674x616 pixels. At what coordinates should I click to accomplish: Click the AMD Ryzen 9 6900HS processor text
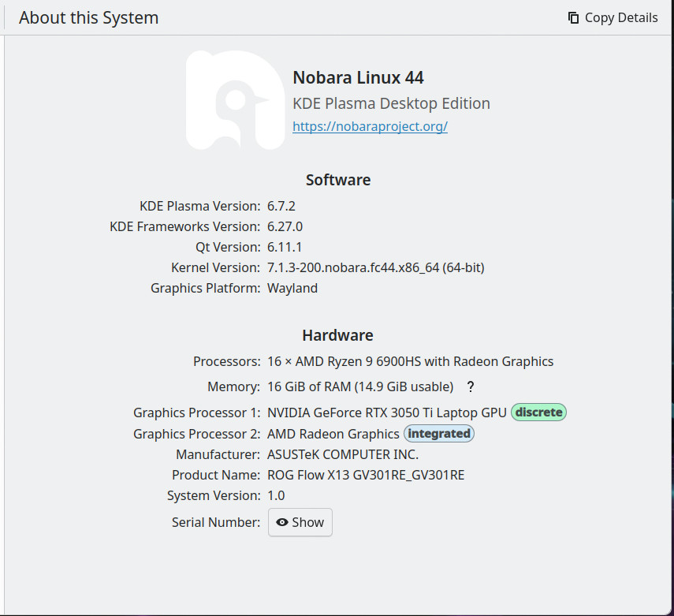click(x=410, y=361)
